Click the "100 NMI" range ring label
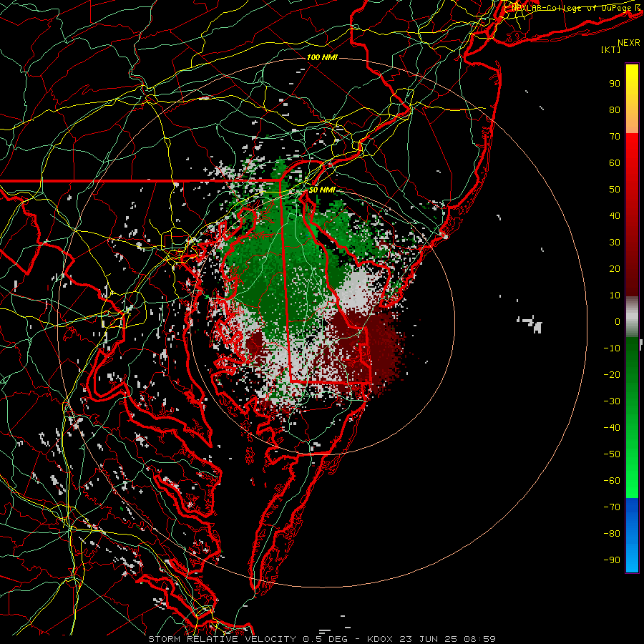This screenshot has width=644, height=644. [322, 57]
